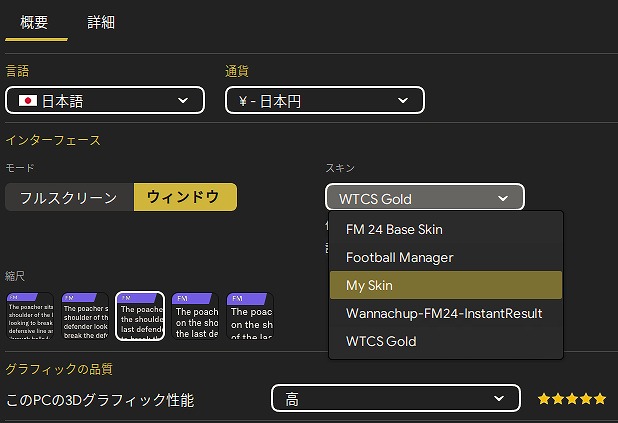Switch to the 概要 tab
This screenshot has width=618, height=423.
[x=37, y=22]
